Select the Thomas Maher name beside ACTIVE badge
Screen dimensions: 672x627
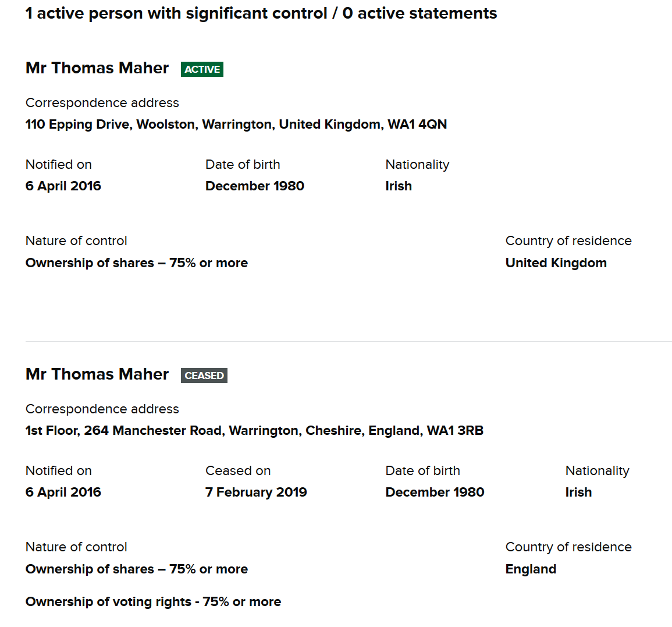coord(97,68)
